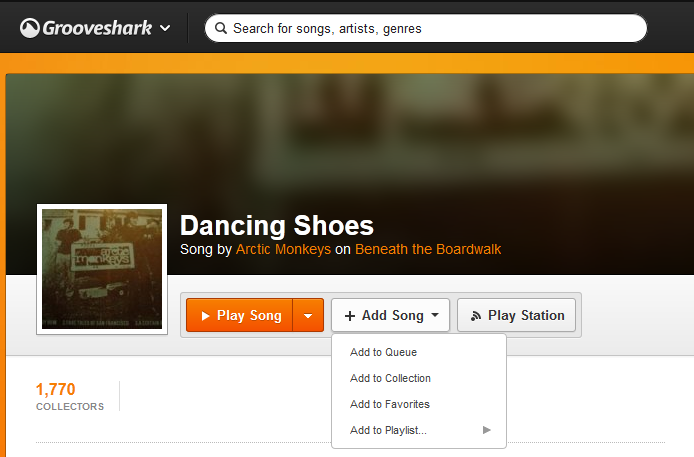
Task: Click the broadcast signal icon on Play Station
Action: [476, 316]
